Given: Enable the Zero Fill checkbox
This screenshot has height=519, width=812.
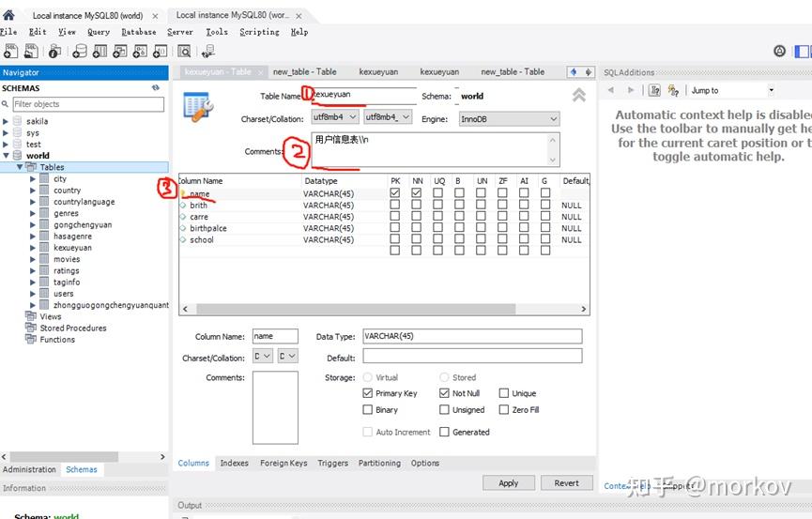Looking at the screenshot, I should point(504,410).
